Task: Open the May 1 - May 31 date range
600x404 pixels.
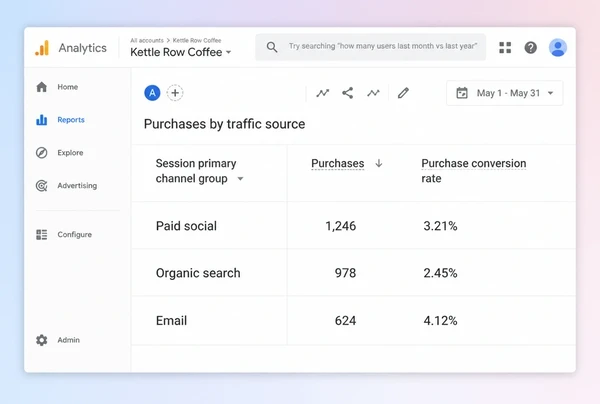Action: pyautogui.click(x=504, y=93)
